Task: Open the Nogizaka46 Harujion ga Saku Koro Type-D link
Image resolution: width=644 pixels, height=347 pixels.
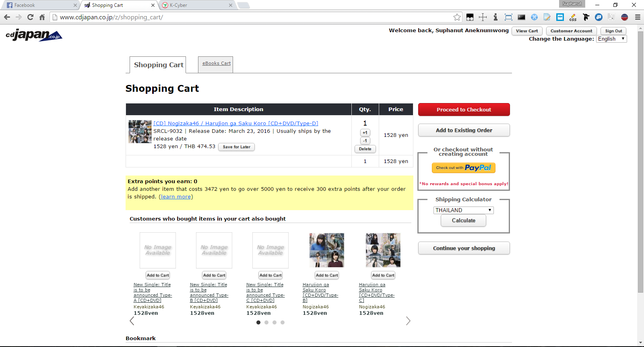Action: [x=236, y=124]
